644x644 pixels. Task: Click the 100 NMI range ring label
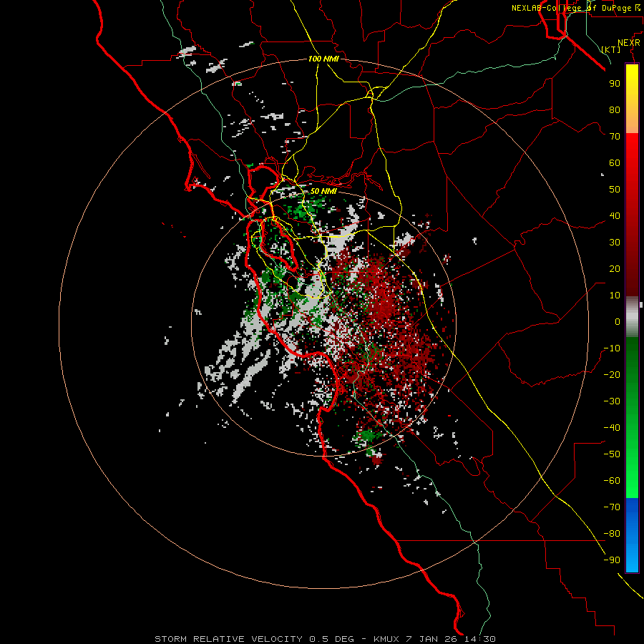323,59
